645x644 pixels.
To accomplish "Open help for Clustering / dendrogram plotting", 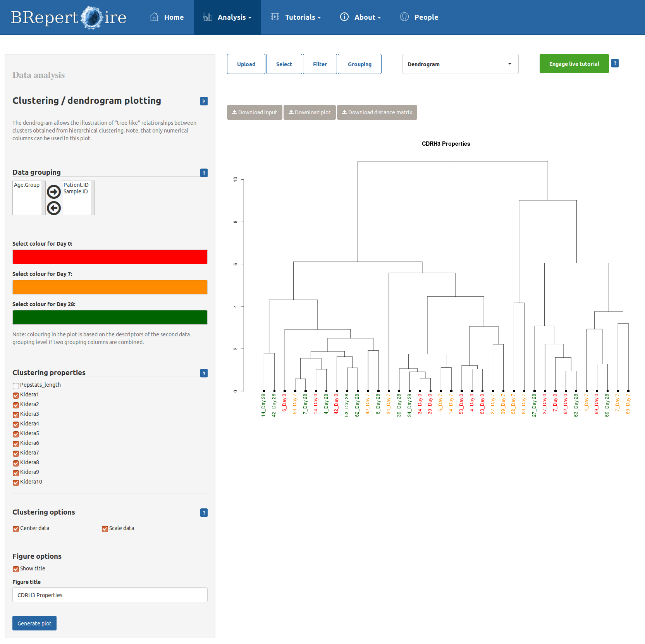I will [x=204, y=101].
